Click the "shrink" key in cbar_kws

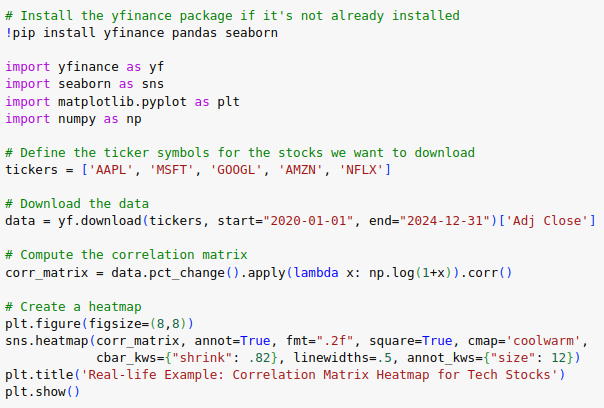(x=202, y=358)
